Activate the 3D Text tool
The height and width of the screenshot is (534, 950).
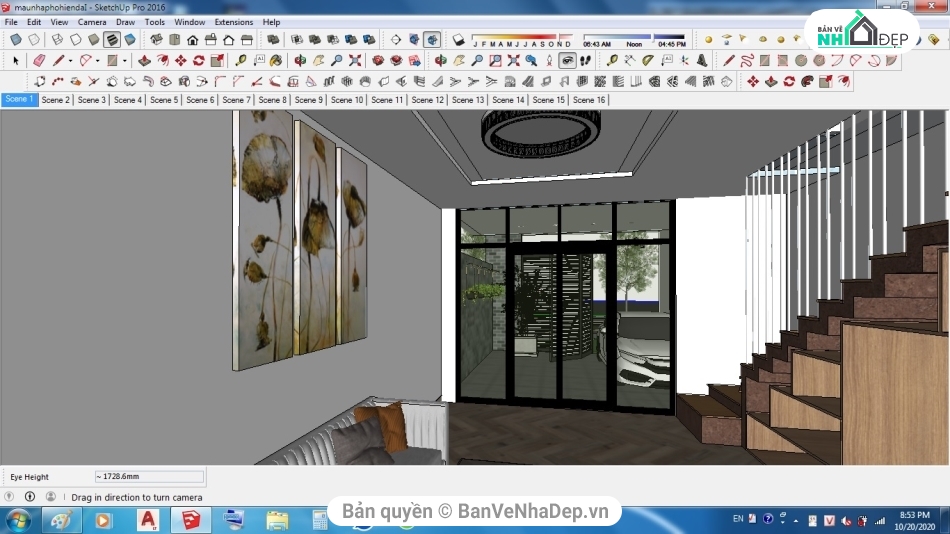click(x=702, y=61)
